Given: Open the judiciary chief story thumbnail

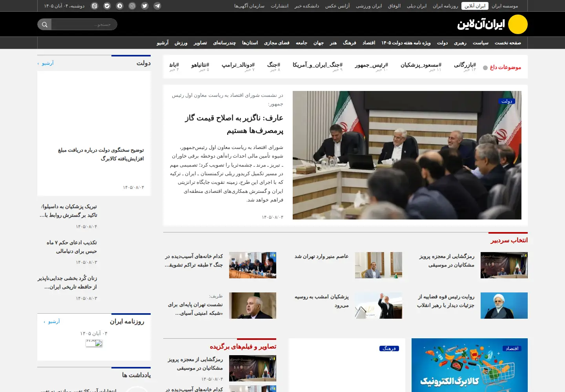Looking at the screenshot, I should pyautogui.click(x=504, y=305).
